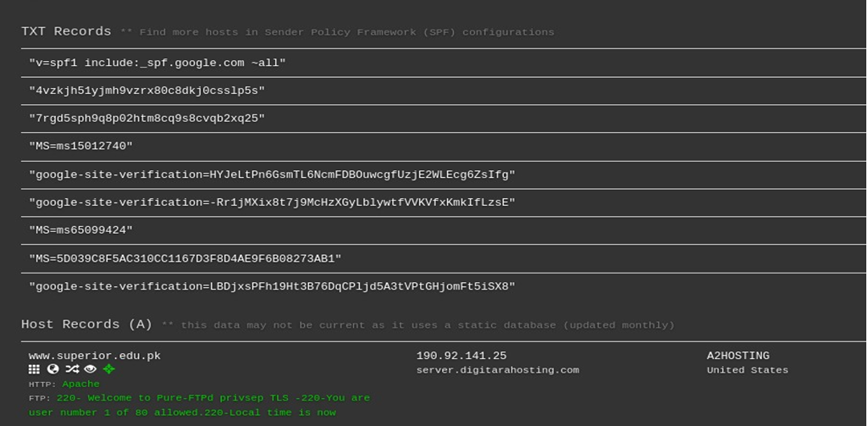Click the globe icon for the host record
The width and height of the screenshot is (868, 426).
(53, 369)
